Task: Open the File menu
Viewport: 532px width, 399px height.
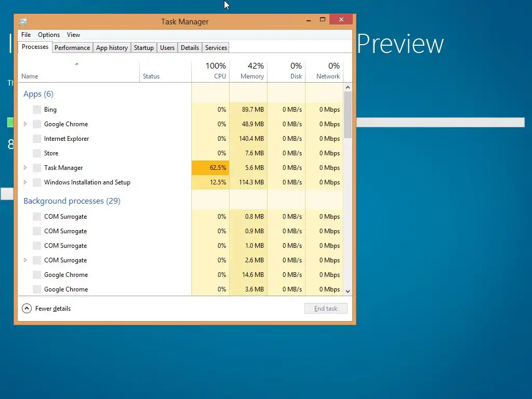Action: (26, 35)
